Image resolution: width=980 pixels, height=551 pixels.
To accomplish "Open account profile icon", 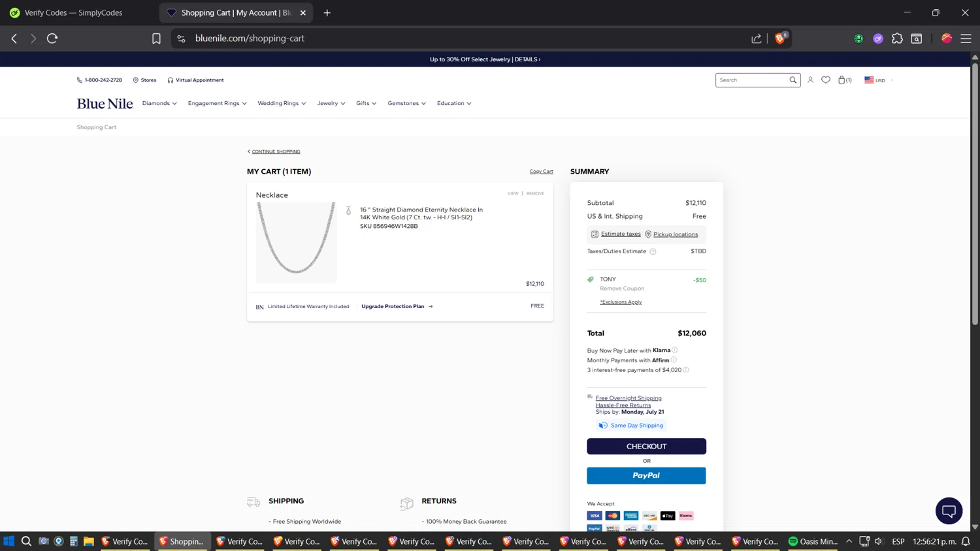I will tap(810, 80).
